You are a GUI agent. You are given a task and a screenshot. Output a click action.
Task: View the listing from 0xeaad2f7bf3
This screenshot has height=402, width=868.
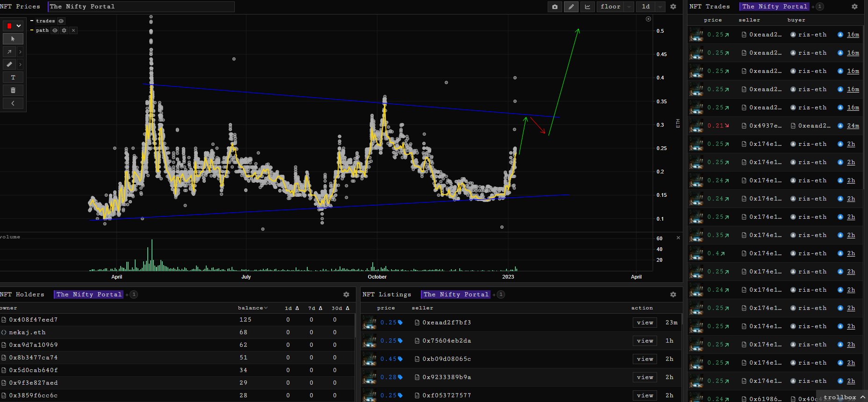645,323
